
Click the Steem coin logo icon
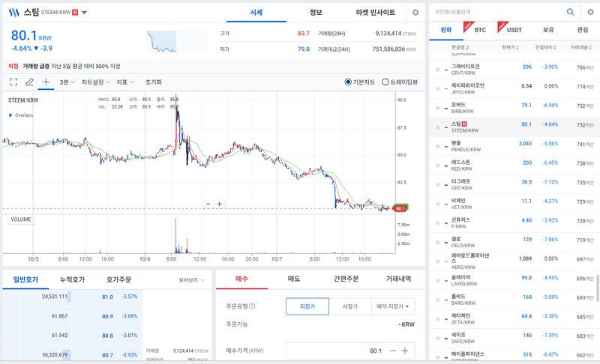click(x=13, y=13)
